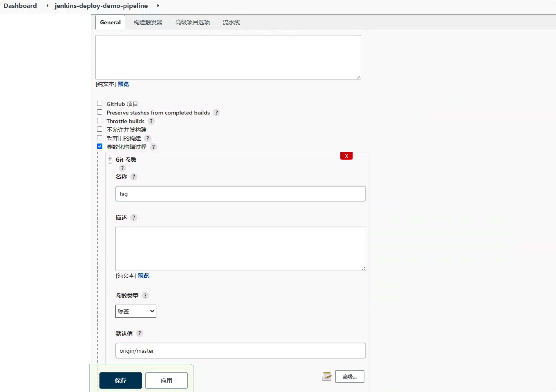Viewport: 556px width, 392px height.
Task: Switch to the 构建触发器 tab
Action: [148, 22]
